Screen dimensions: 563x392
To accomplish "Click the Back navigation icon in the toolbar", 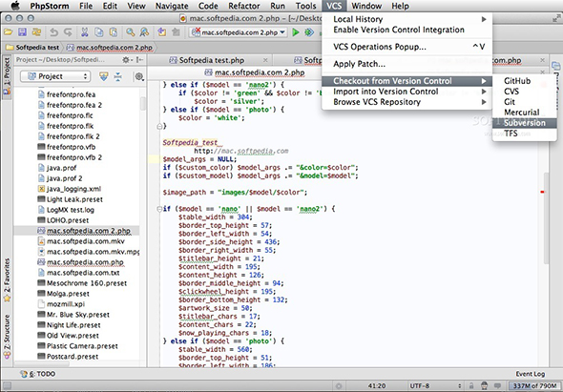I will pos(162,32).
